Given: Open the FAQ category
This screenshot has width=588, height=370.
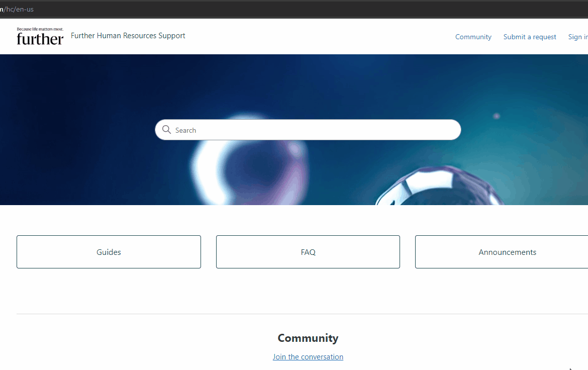Looking at the screenshot, I should pyautogui.click(x=308, y=252).
